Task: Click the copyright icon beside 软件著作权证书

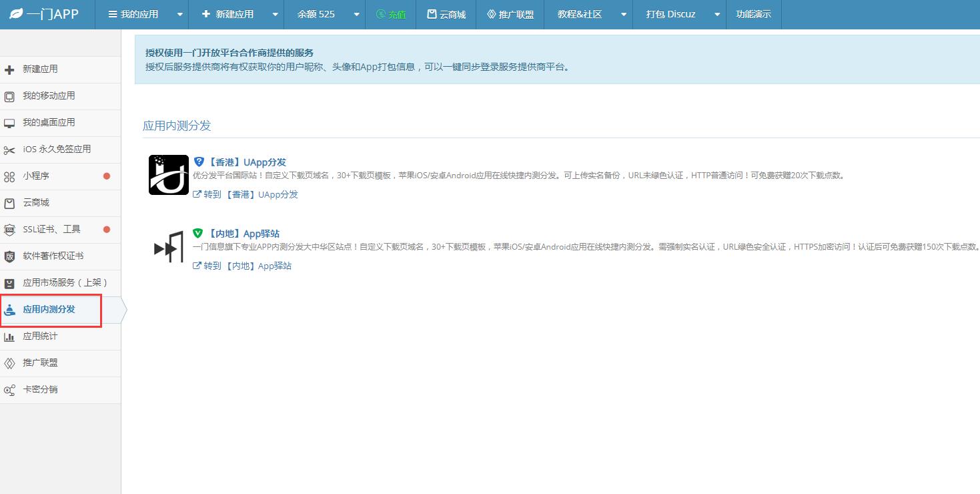Action: [9, 256]
